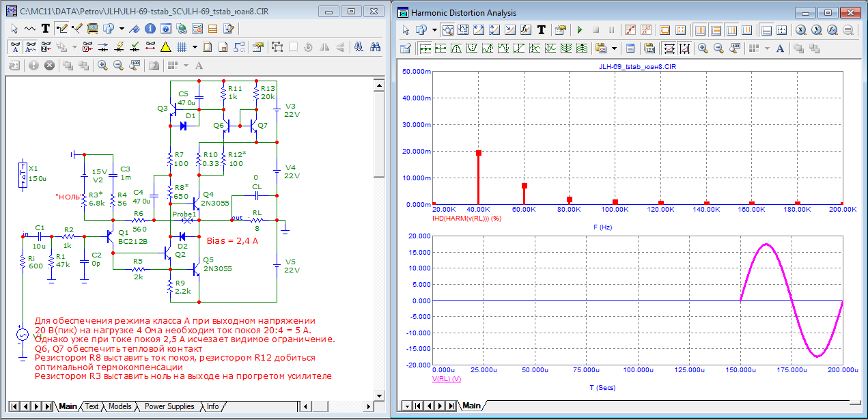The width and height of the screenshot is (868, 420).
Task: Toggle grid display in schematic toolbar
Action: pos(182,47)
